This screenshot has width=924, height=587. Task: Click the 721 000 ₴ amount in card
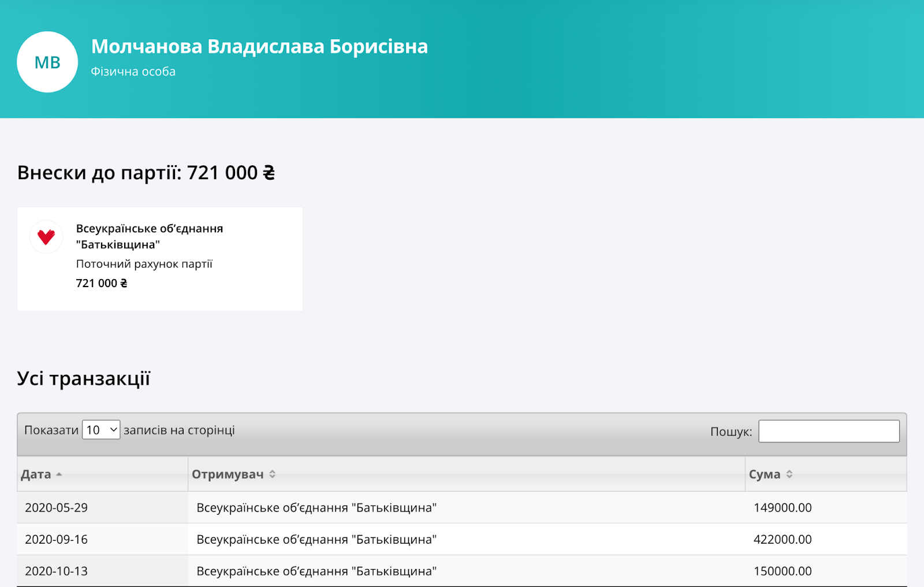(102, 283)
